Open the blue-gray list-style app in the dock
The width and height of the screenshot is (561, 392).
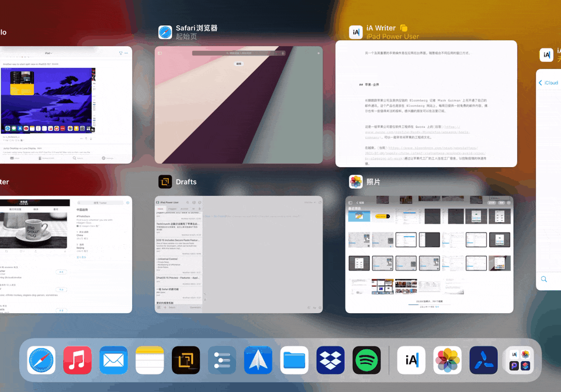[222, 360]
